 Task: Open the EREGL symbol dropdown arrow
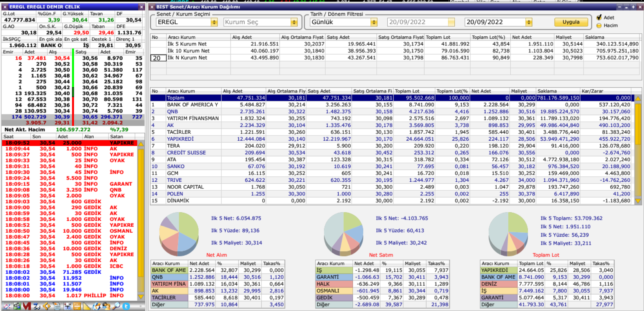(214, 22)
